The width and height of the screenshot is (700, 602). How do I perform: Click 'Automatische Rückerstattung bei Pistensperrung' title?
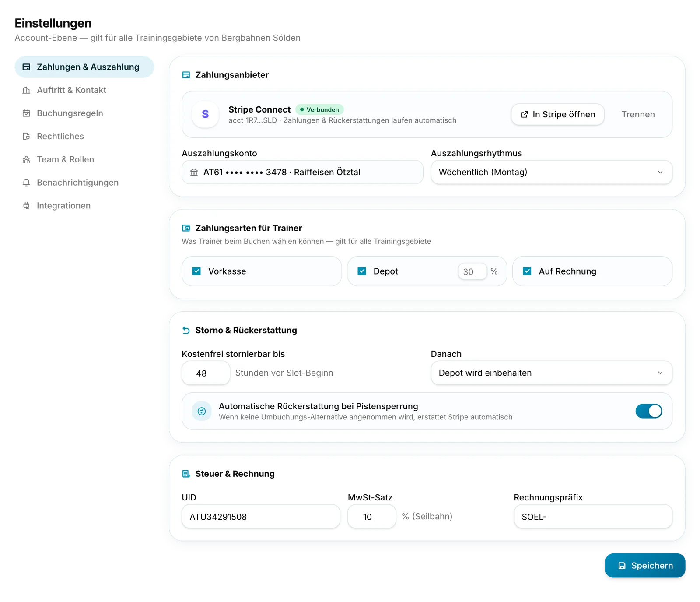click(x=318, y=406)
